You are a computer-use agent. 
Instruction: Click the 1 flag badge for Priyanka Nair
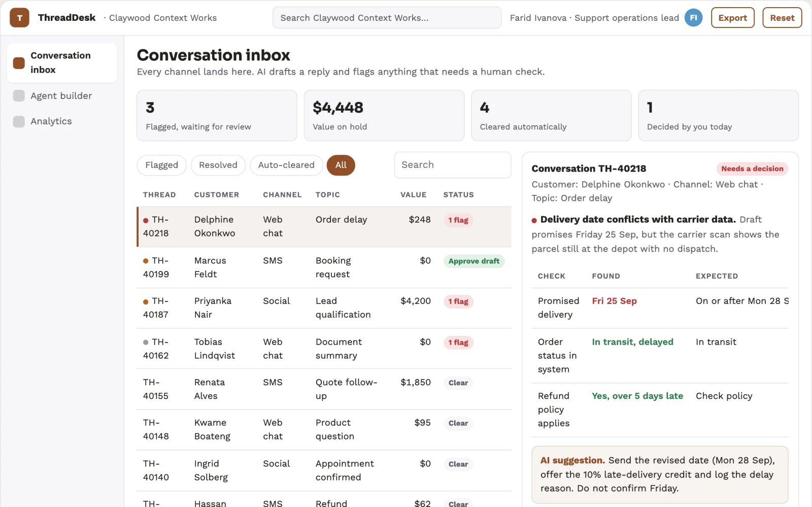coord(458,301)
